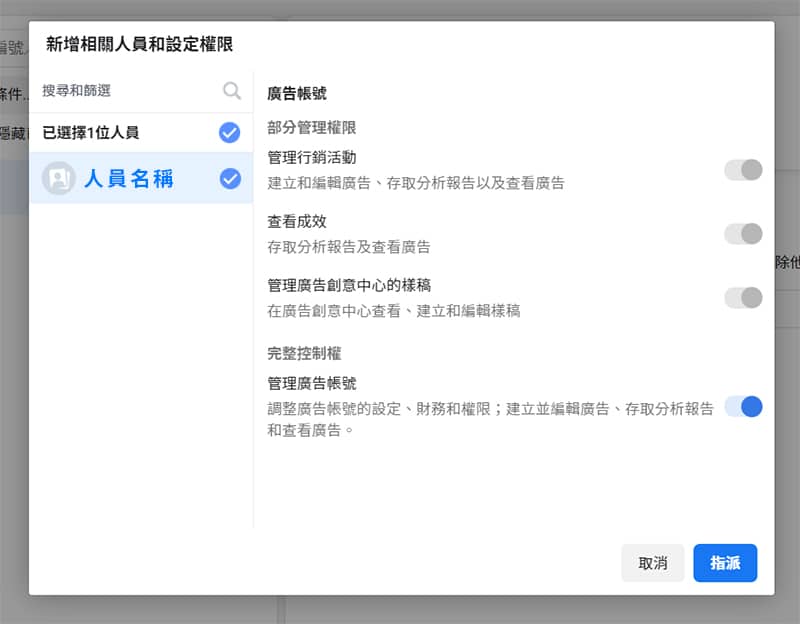Click the 完整控制權 section label
The height and width of the screenshot is (624, 800).
pos(297,353)
